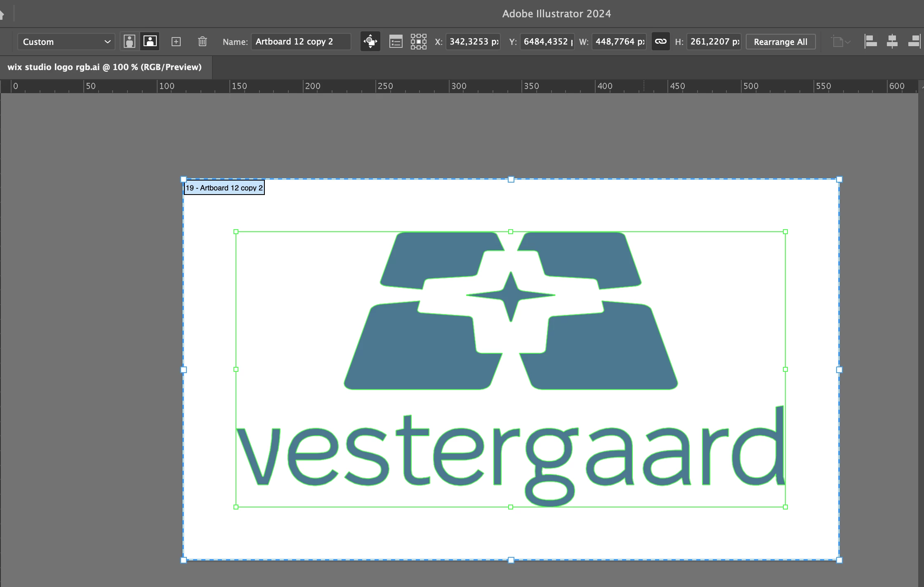Select the wix studio logo rgb.ai tab
Screen dimensions: 924x587
[x=105, y=67]
